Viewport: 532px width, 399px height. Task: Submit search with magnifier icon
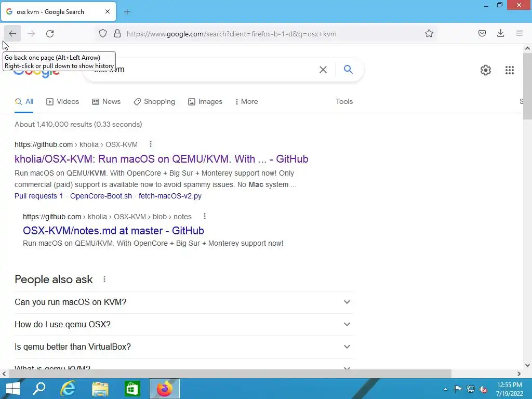[348, 70]
